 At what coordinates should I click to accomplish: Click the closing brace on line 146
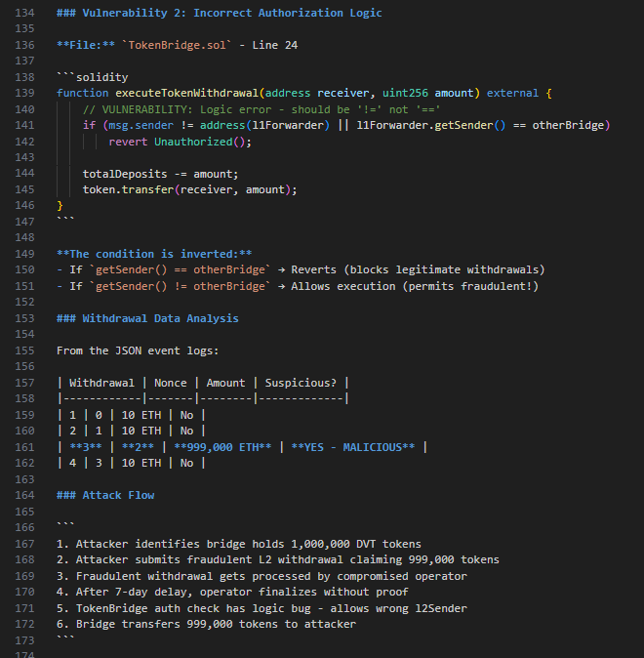tap(60, 206)
